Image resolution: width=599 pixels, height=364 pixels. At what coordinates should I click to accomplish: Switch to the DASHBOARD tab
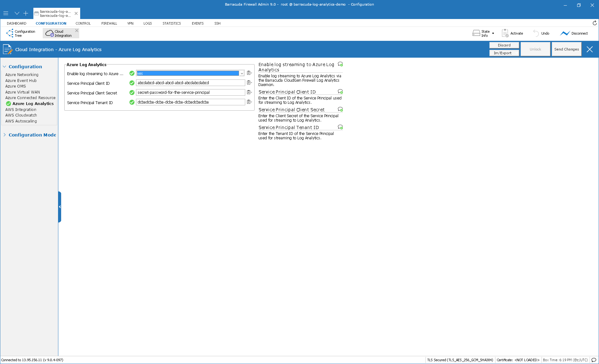tap(17, 23)
